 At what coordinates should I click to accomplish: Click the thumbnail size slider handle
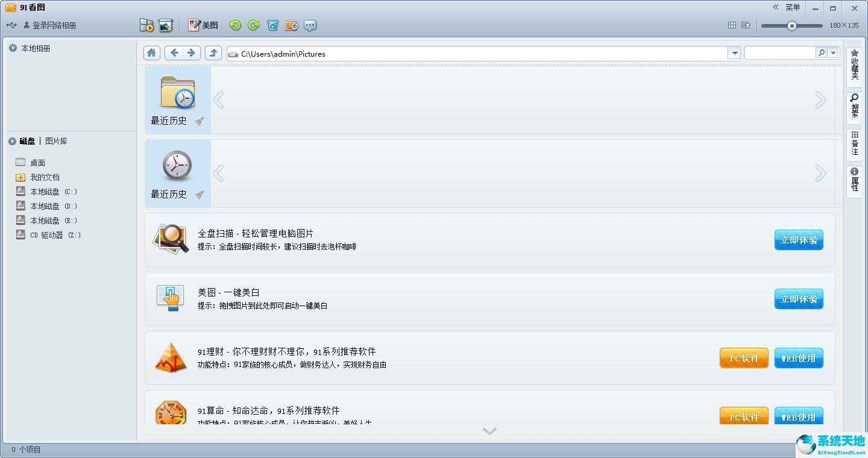[792, 26]
